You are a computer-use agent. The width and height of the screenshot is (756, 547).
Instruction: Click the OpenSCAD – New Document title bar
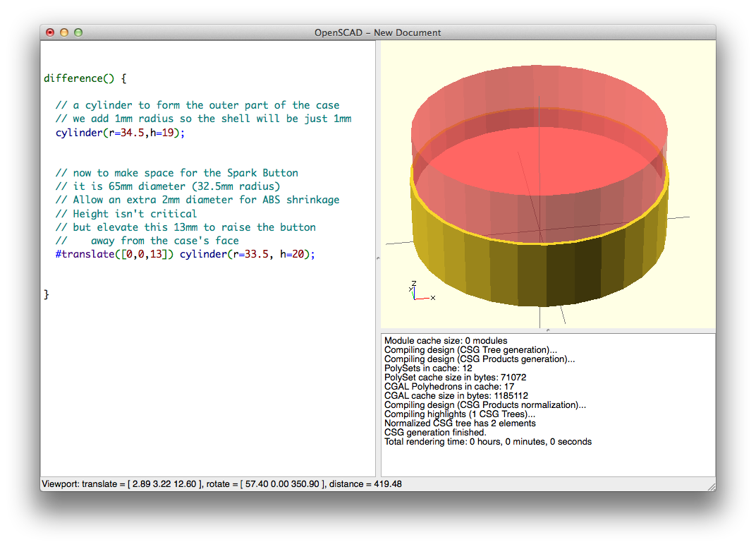point(378,32)
